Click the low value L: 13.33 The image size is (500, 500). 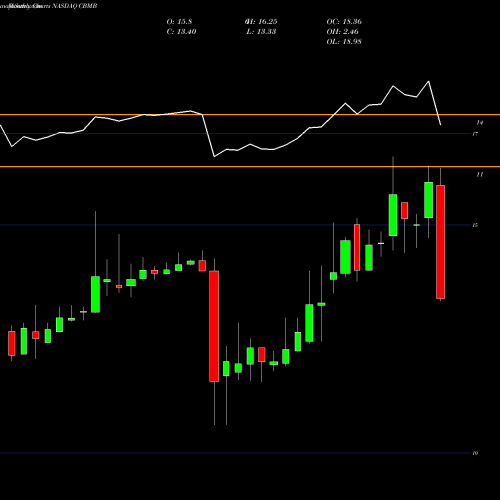click(261, 32)
